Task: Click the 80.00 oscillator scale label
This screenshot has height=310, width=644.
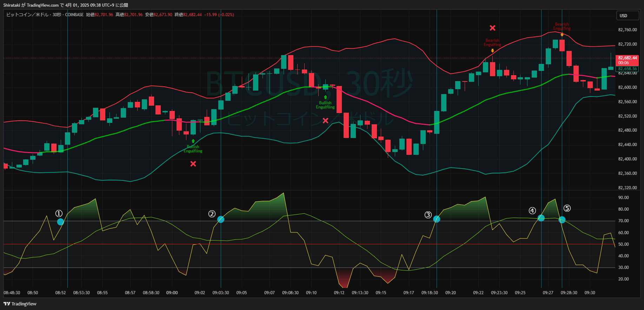Action: pos(624,209)
